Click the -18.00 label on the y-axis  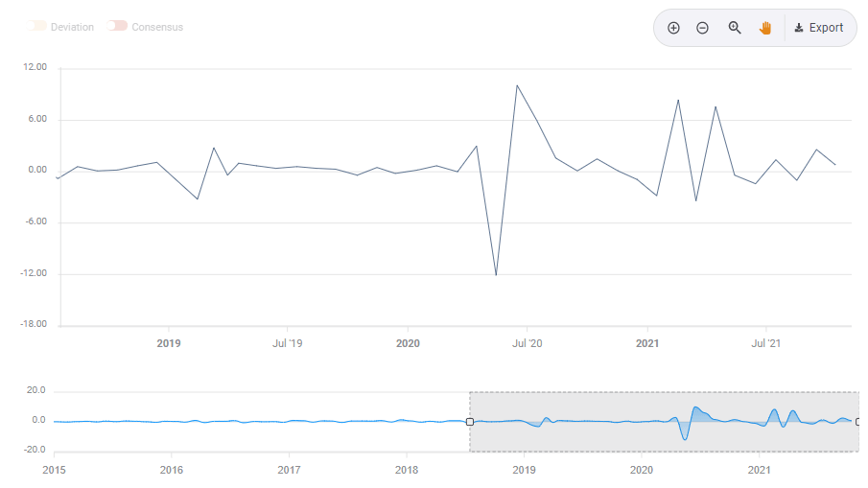click(34, 325)
